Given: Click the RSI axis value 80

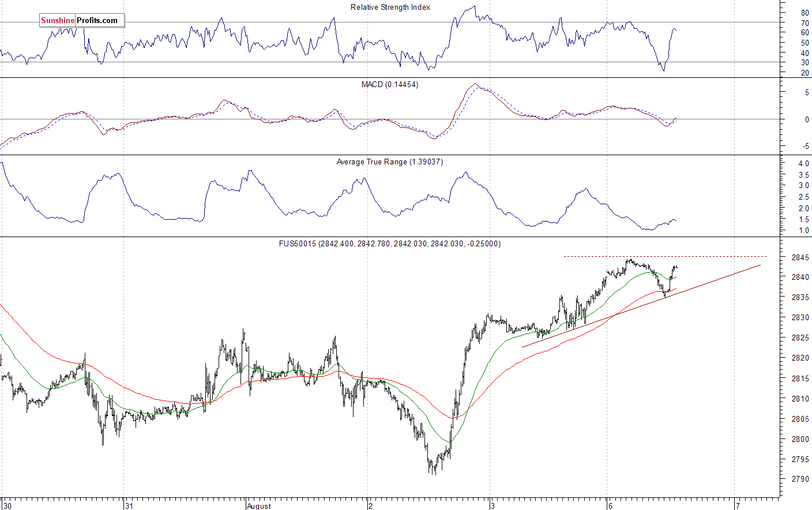Looking at the screenshot, I should tap(804, 13).
